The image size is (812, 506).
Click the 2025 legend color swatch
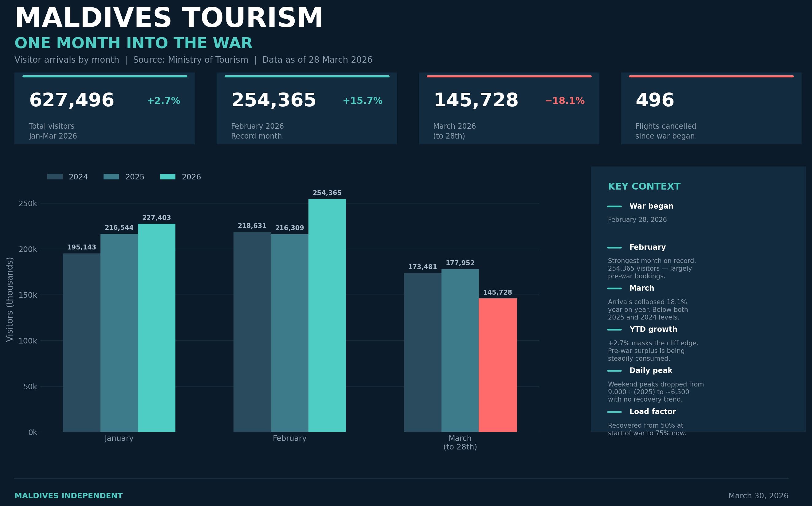pos(111,177)
